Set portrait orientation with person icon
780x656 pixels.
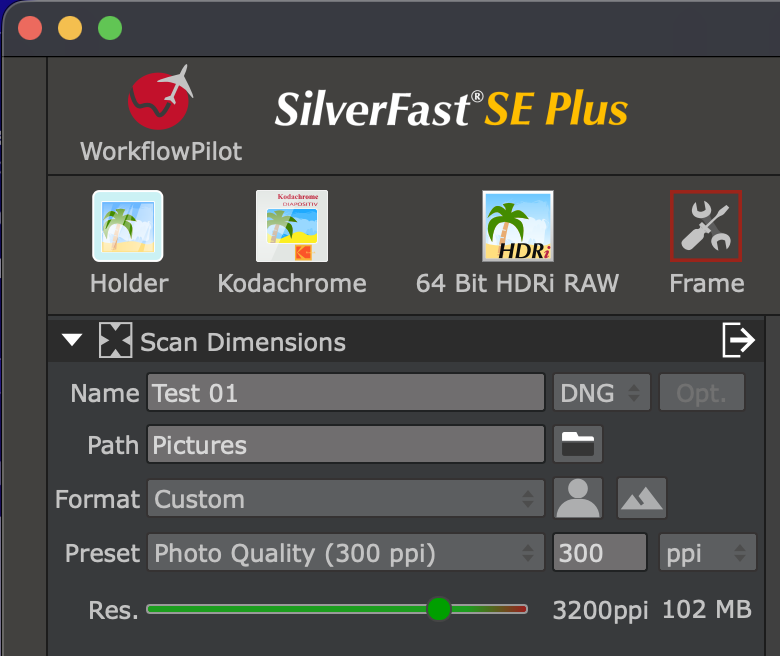click(x=578, y=498)
